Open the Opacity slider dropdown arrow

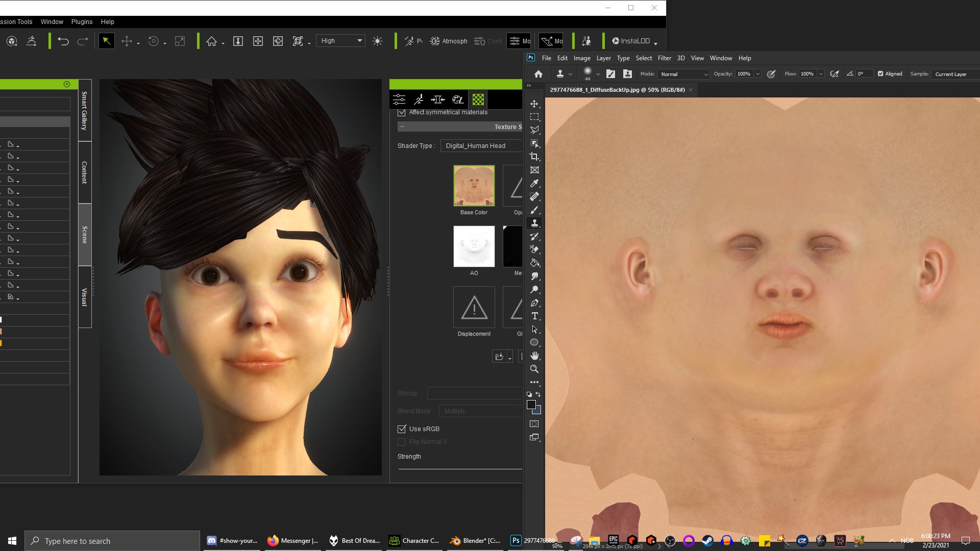point(757,74)
